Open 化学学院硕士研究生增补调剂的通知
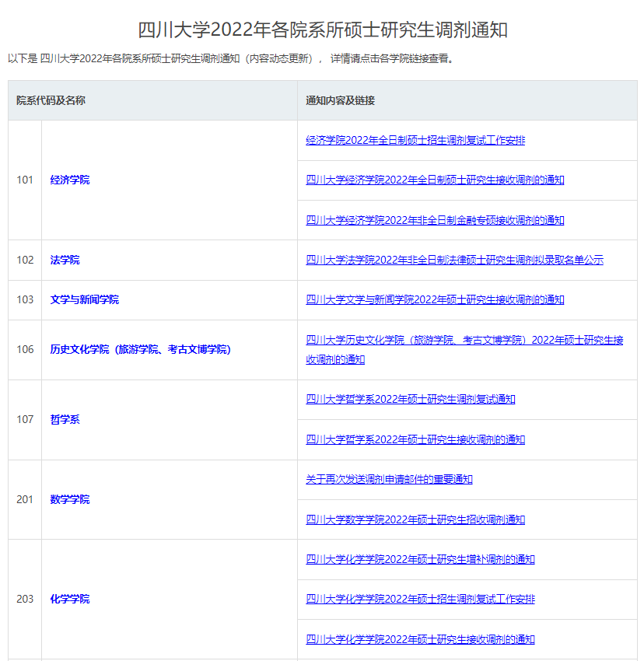Image resolution: width=644 pixels, height=661 pixels. coord(420,559)
